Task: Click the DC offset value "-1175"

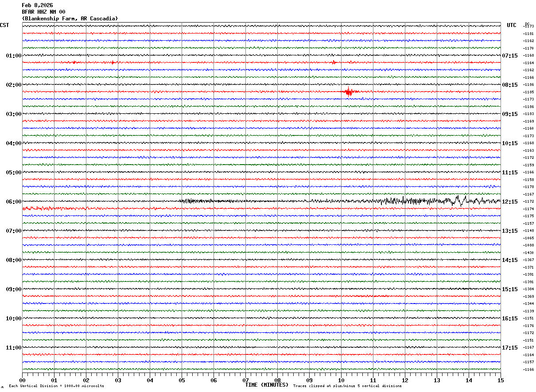Action: coord(528,216)
